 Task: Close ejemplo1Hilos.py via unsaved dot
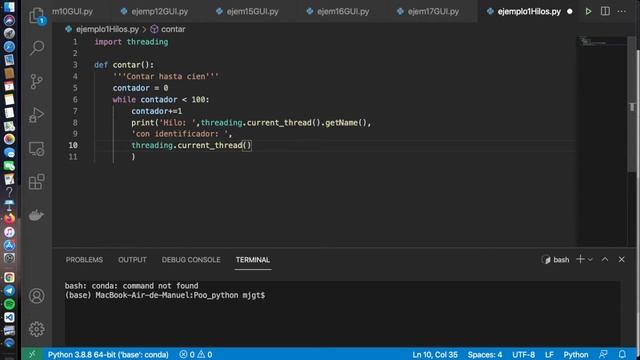[x=569, y=11]
